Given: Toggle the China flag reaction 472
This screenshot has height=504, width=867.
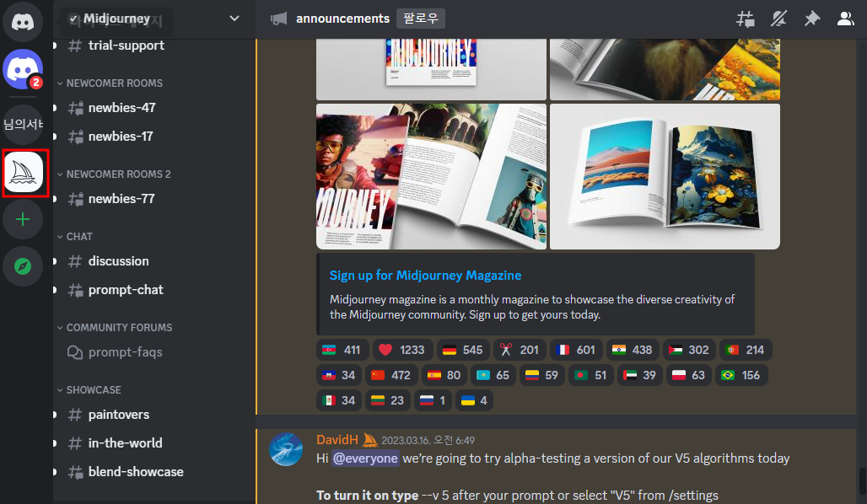Looking at the screenshot, I should (390, 375).
